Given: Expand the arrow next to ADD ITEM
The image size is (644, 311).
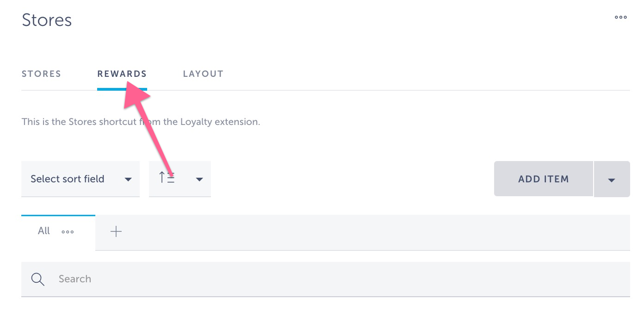Looking at the screenshot, I should (611, 180).
